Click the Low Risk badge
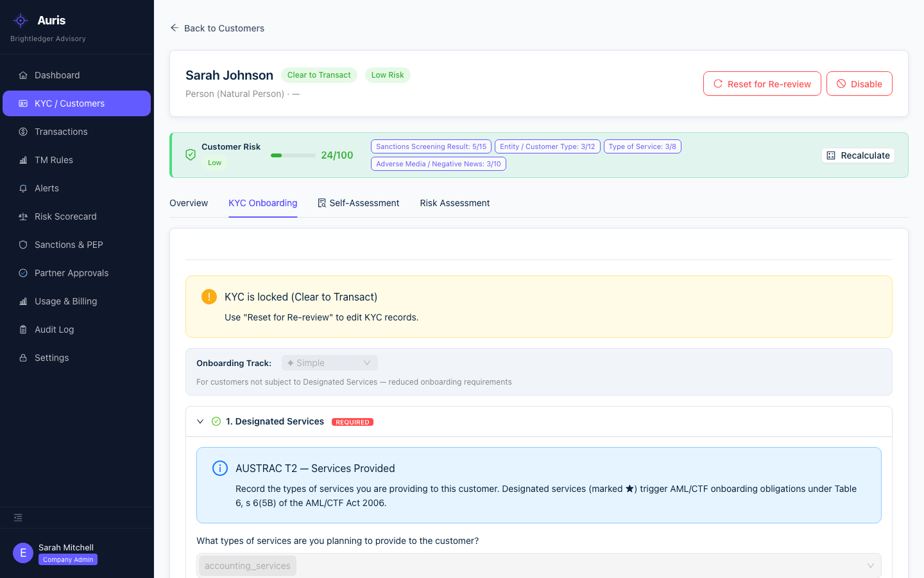This screenshot has height=578, width=924. click(388, 75)
